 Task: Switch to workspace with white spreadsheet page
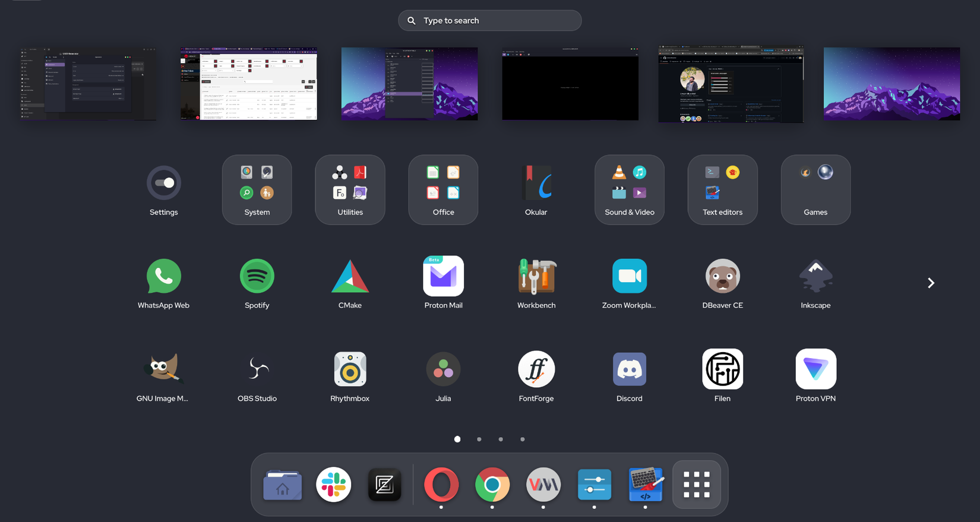pyautogui.click(x=249, y=84)
